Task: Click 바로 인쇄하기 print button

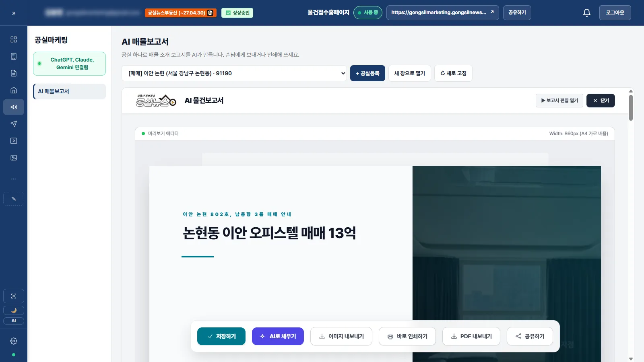Action: click(x=407, y=336)
